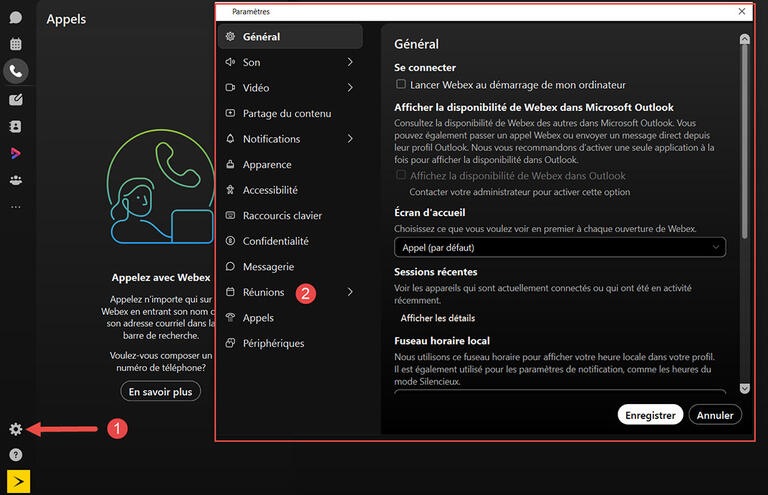Expand the Son settings submenu
The height and width of the screenshot is (495, 768).
350,62
